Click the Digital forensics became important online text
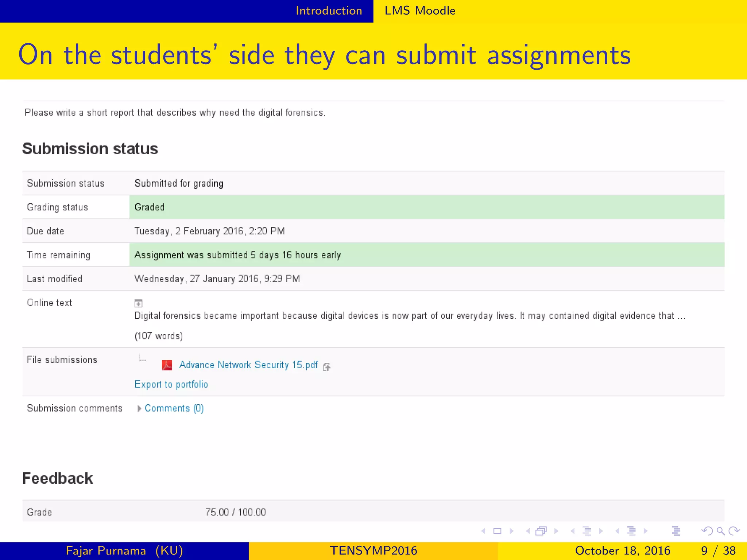The width and height of the screenshot is (747, 560). (x=410, y=316)
